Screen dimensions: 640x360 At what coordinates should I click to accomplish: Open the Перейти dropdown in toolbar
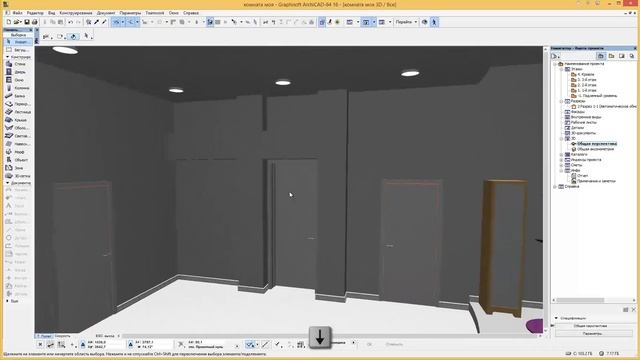[406, 22]
